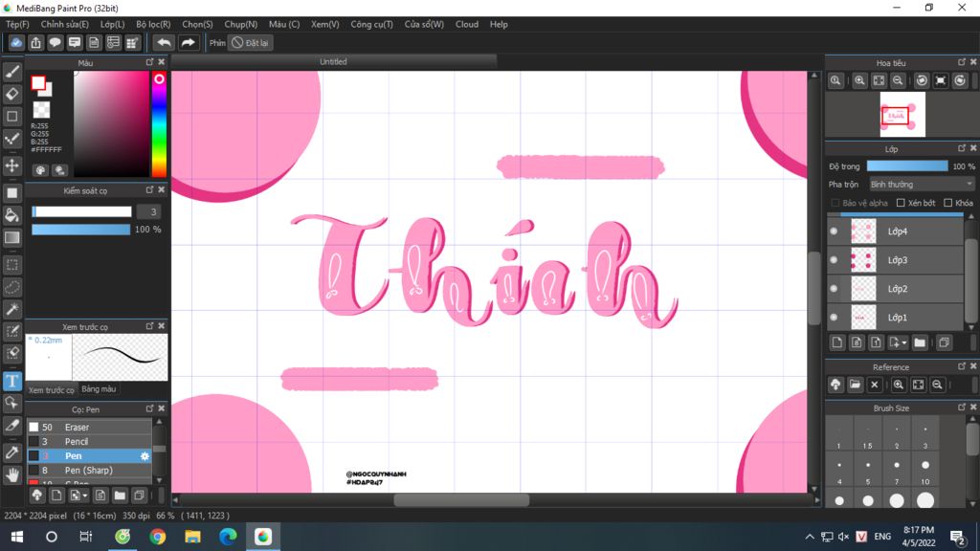
Task: Pop out the Lớp panel
Action: coord(961,148)
